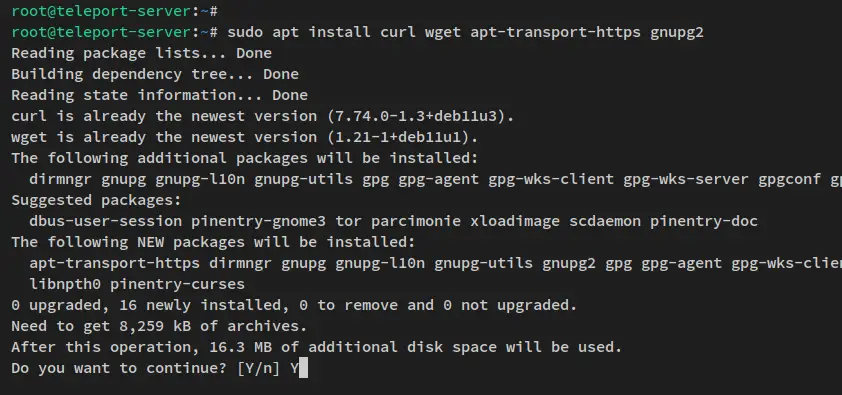Click "Building dependency tree... Done" line
842x395 pixels.
tap(155, 75)
